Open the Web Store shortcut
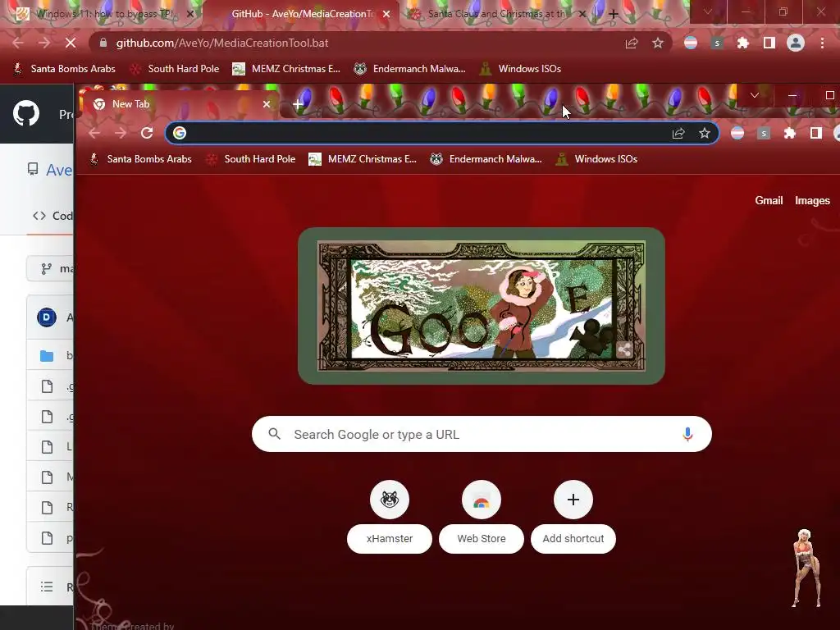The height and width of the screenshot is (630, 840). point(481,518)
